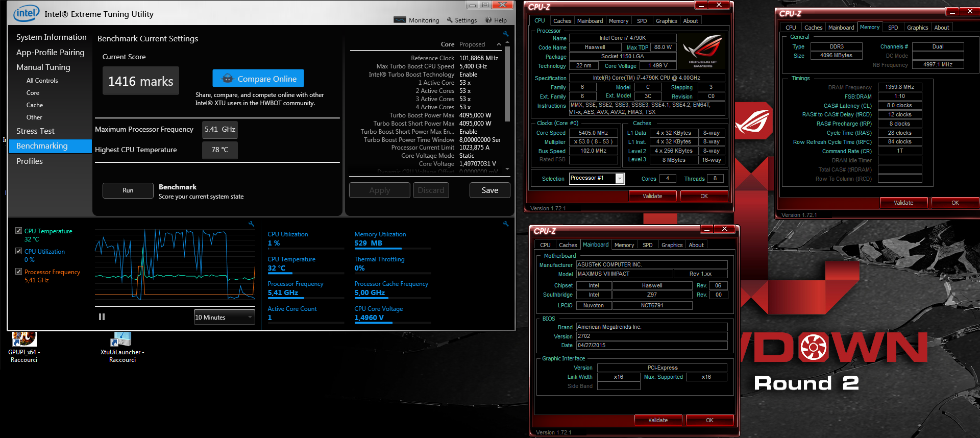Save the current XTU settings
This screenshot has width=980, height=438.
pos(490,190)
